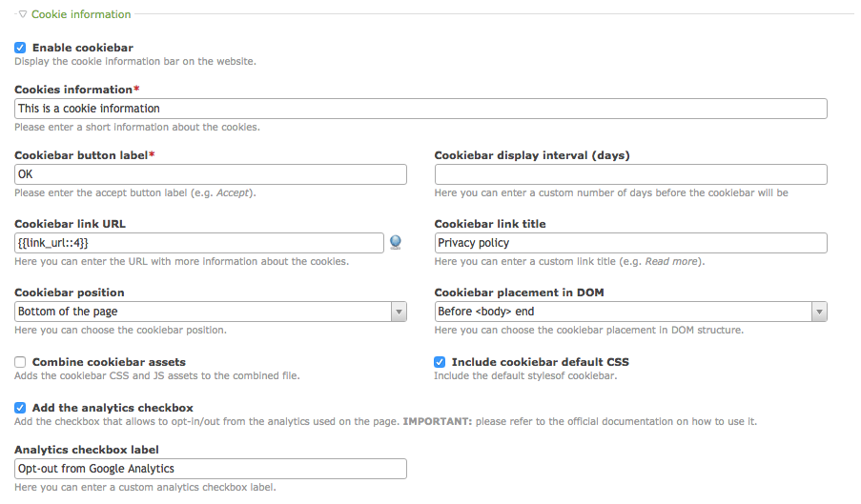Click the Combine cookiebar assets label

click(x=109, y=362)
